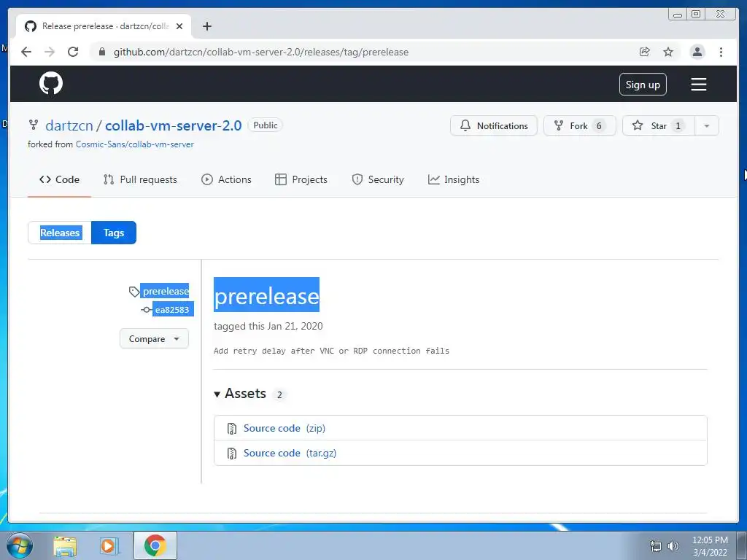Screen dimensions: 747x560
Task: Open the Chrome three-dot menu
Action: click(x=721, y=52)
